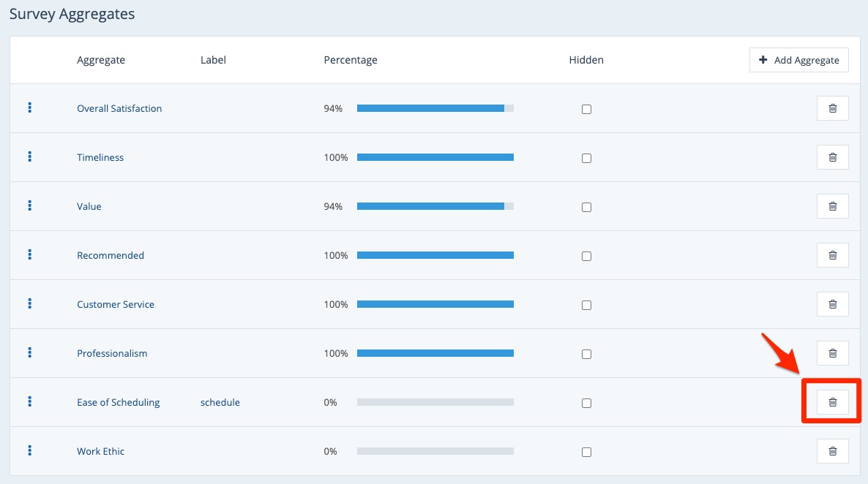The height and width of the screenshot is (484, 868).
Task: Delete the Ease of Scheduling aggregate
Action: (832, 402)
